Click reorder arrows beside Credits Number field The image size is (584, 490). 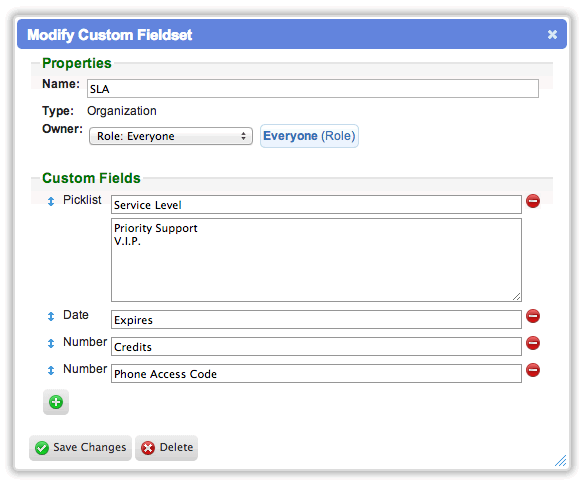(x=51, y=343)
